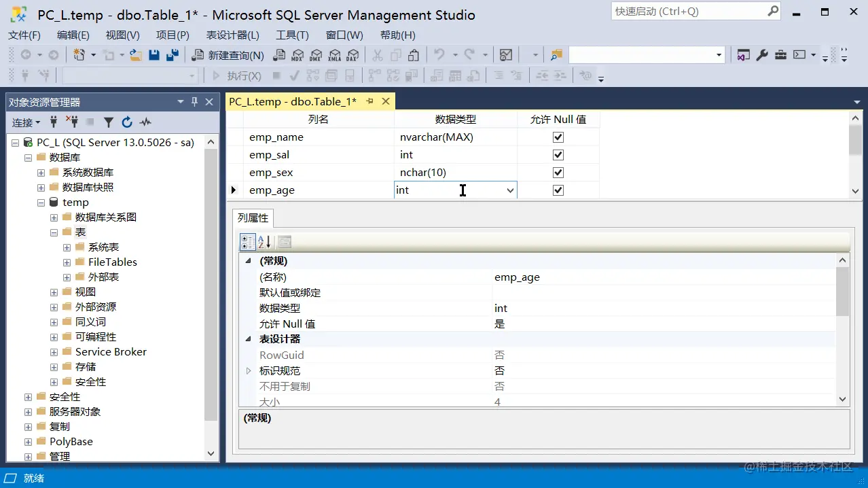This screenshot has width=868, height=488.
Task: Click the emp_sal column name cell
Action: (x=319, y=155)
